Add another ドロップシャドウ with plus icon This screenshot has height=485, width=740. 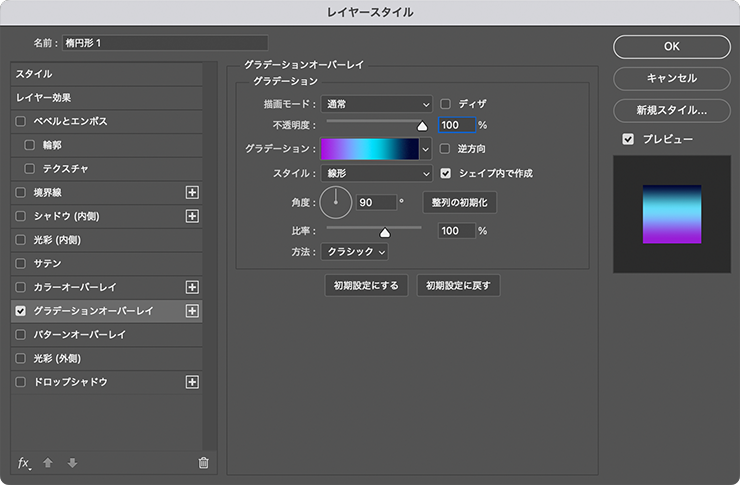tap(193, 382)
